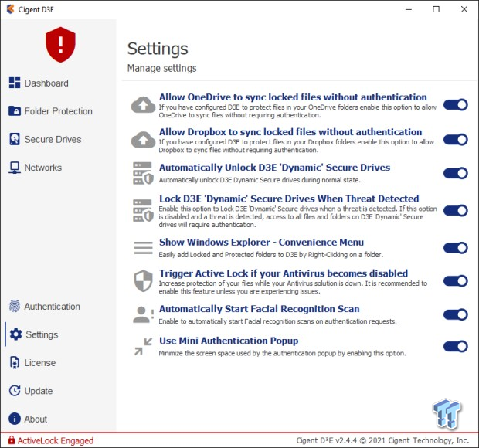Screen dimensions: 479x448
Task: Click the Antivirus shield icon
Action: [x=143, y=280]
